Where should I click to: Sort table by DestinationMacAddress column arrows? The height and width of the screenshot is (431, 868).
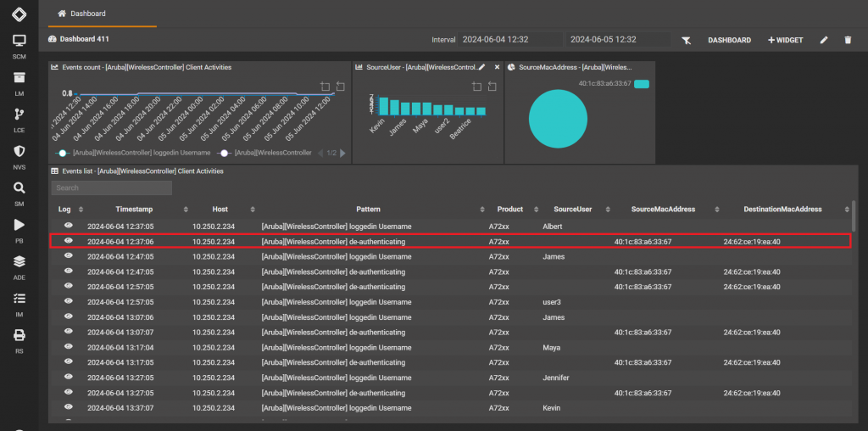coord(847,210)
